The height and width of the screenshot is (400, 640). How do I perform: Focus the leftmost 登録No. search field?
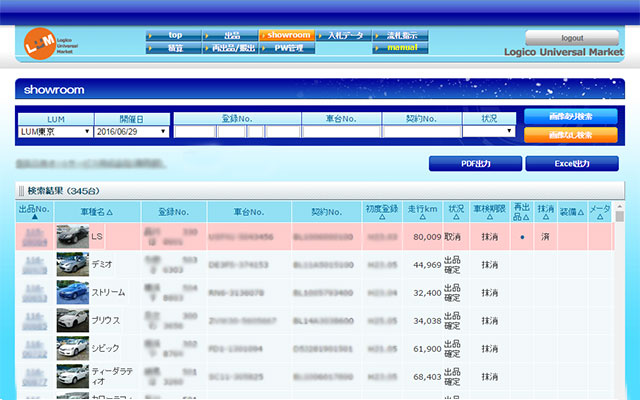click(x=195, y=131)
